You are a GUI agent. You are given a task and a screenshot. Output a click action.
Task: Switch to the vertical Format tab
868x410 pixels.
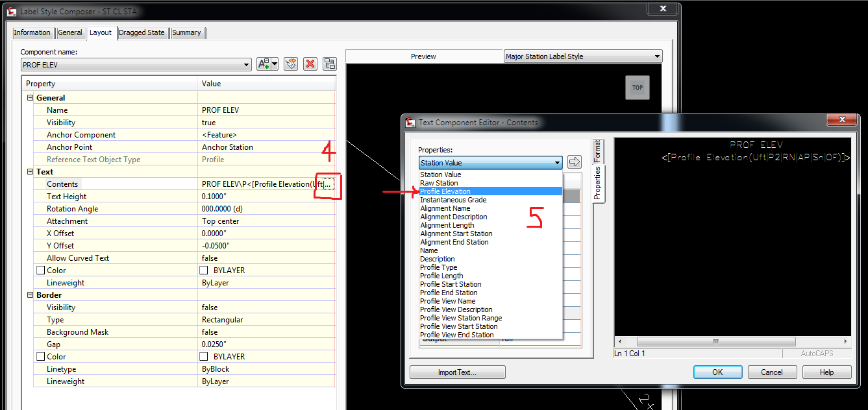598,151
